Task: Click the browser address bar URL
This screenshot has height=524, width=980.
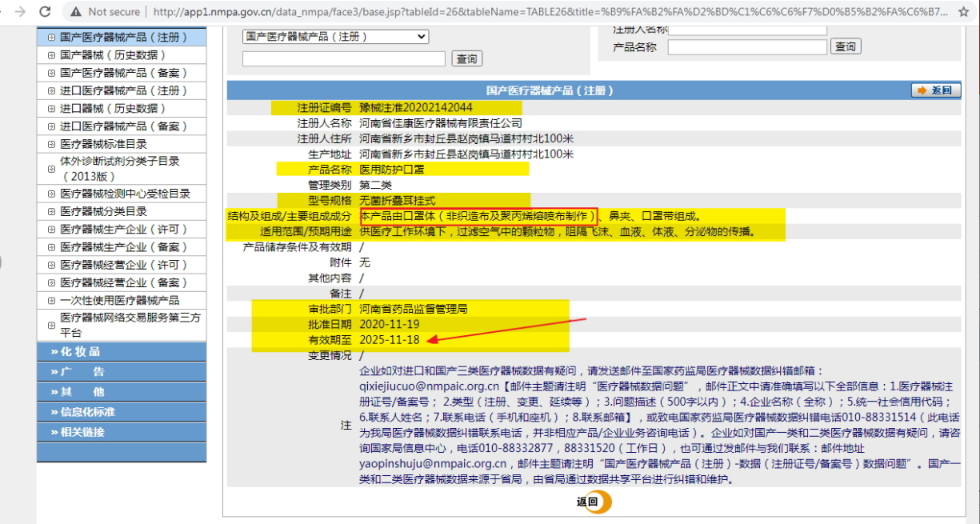Action: click(550, 12)
